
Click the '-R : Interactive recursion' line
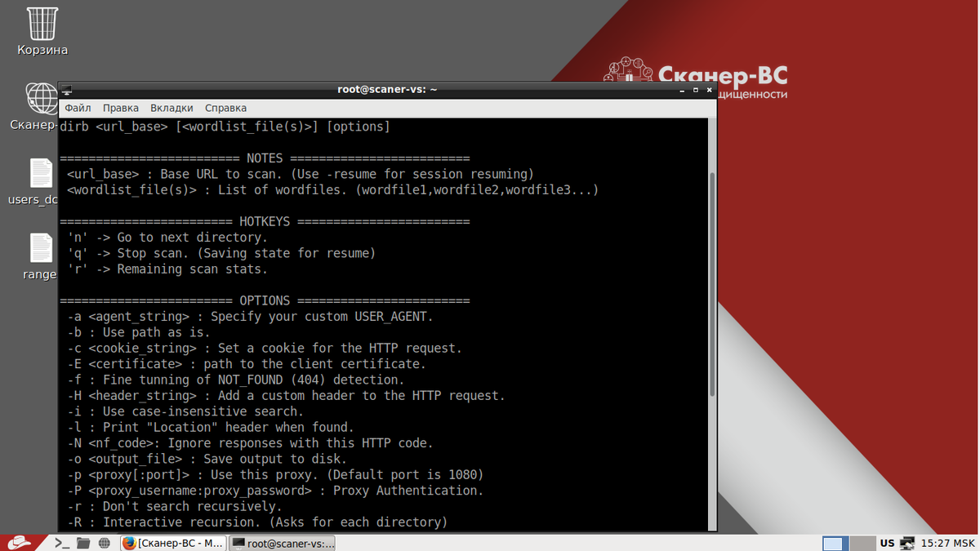click(x=258, y=522)
